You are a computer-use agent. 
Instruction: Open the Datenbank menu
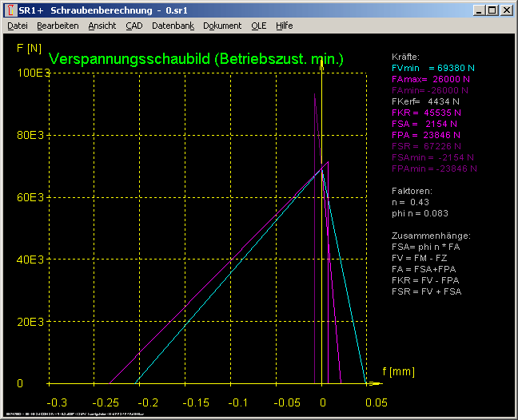pos(173,26)
